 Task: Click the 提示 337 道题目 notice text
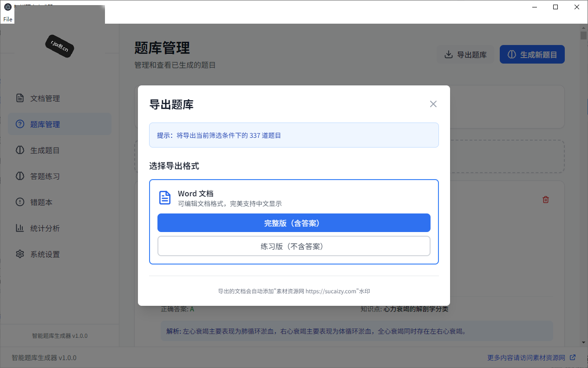(x=219, y=136)
